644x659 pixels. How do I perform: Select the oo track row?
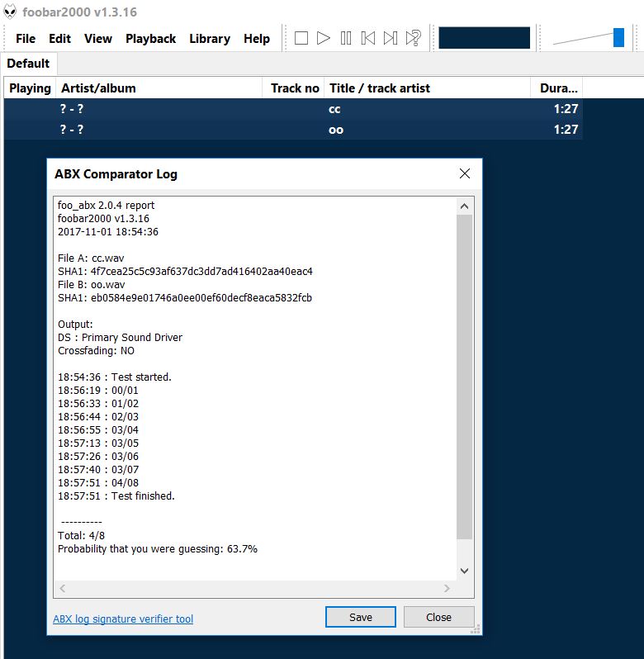293,130
